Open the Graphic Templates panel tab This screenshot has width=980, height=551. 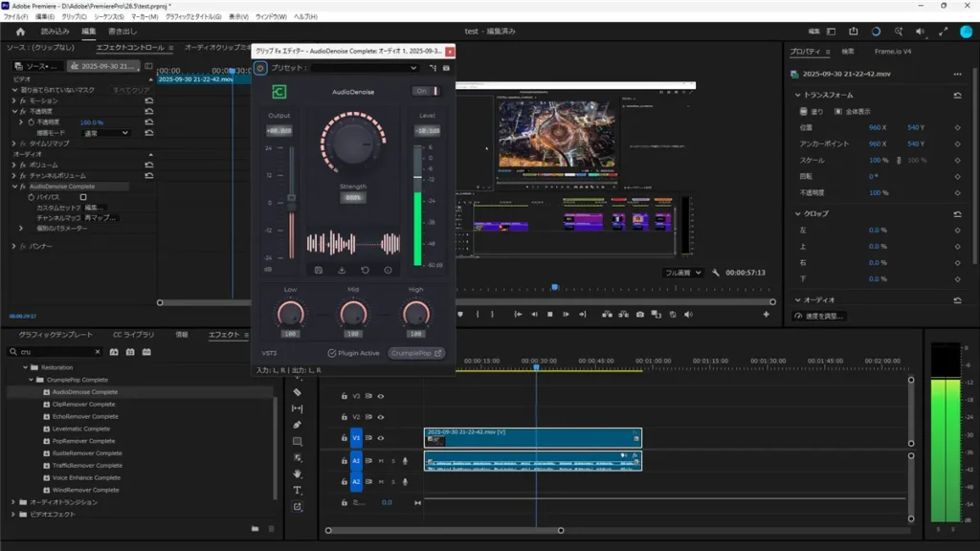tap(55, 335)
